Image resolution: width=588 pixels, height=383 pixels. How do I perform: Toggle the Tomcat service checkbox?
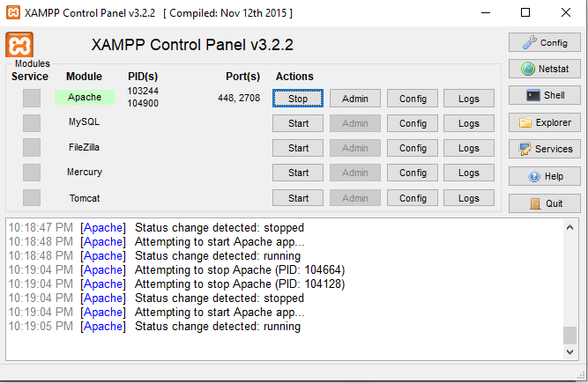(32, 197)
